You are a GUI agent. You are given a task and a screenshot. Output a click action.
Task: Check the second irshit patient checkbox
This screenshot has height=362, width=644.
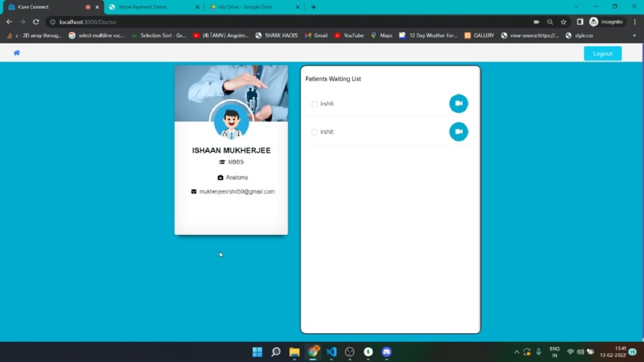tap(314, 132)
